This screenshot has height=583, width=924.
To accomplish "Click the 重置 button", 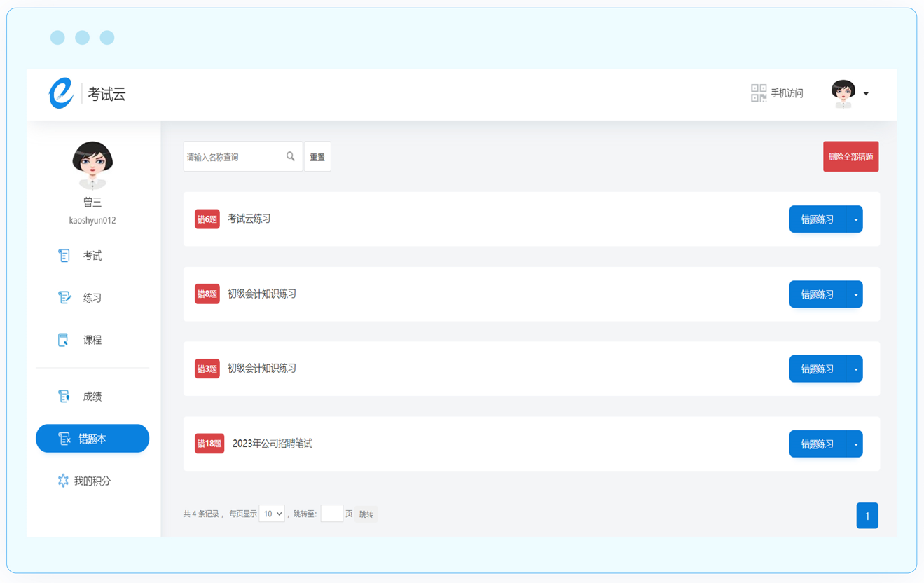I will click(x=317, y=157).
